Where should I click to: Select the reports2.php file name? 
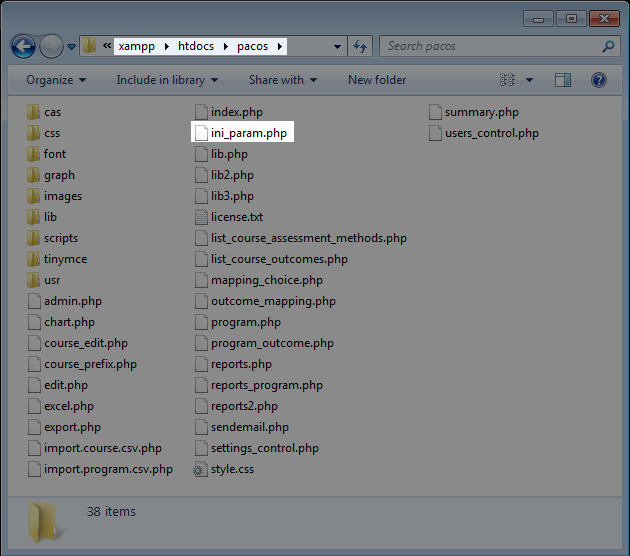pyautogui.click(x=244, y=406)
